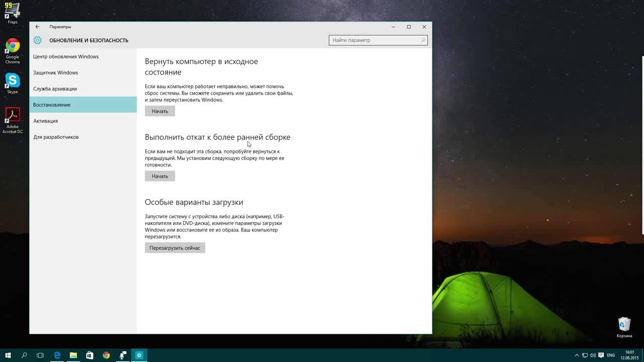
Task: Open Защитник Windows section
Action: pos(83,72)
